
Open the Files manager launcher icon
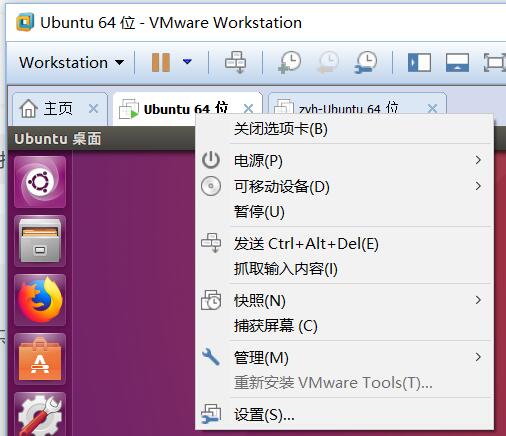coord(40,241)
